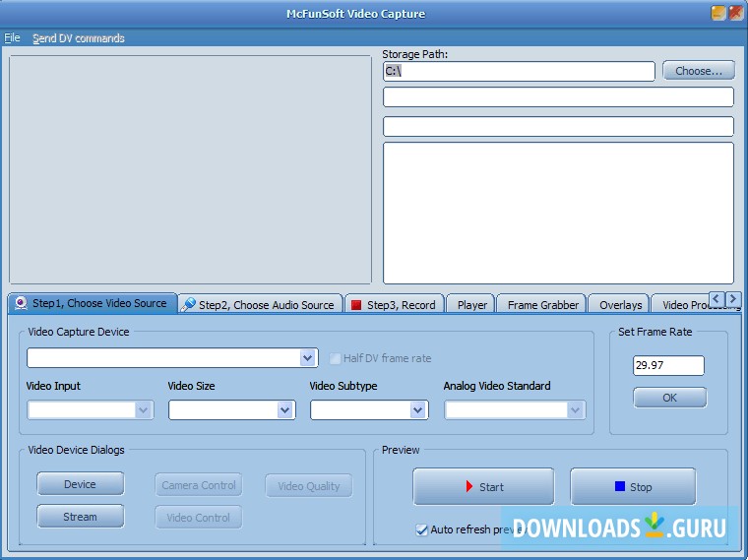Viewport: 748px width, 560px height.
Task: Click the Camera Control button
Action: [x=199, y=485]
